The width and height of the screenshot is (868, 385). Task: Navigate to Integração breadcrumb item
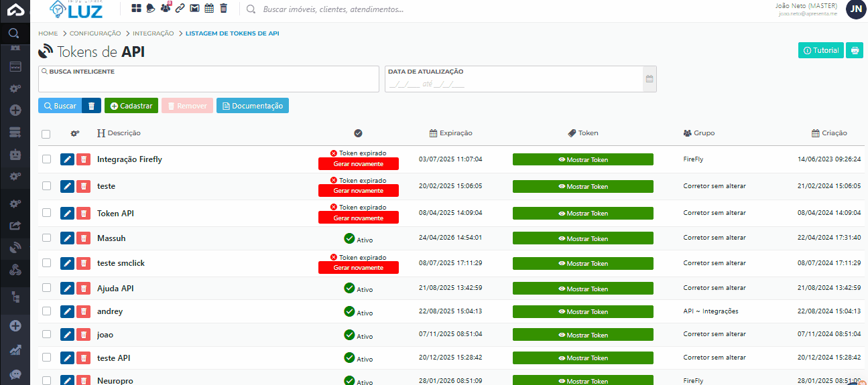pos(153,33)
